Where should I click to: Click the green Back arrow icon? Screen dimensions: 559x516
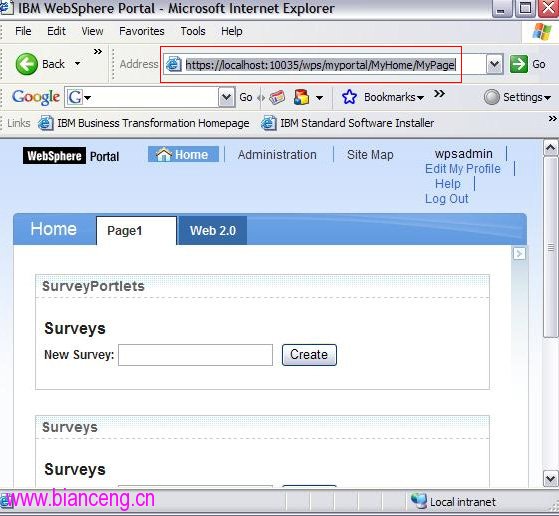point(26,64)
